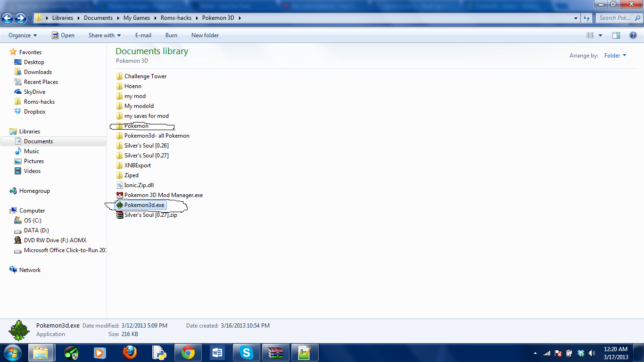Toggle the preview pane button

(x=616, y=35)
